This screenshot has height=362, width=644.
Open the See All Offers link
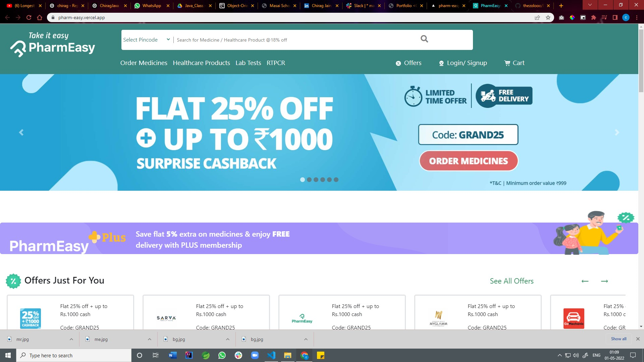(x=512, y=281)
